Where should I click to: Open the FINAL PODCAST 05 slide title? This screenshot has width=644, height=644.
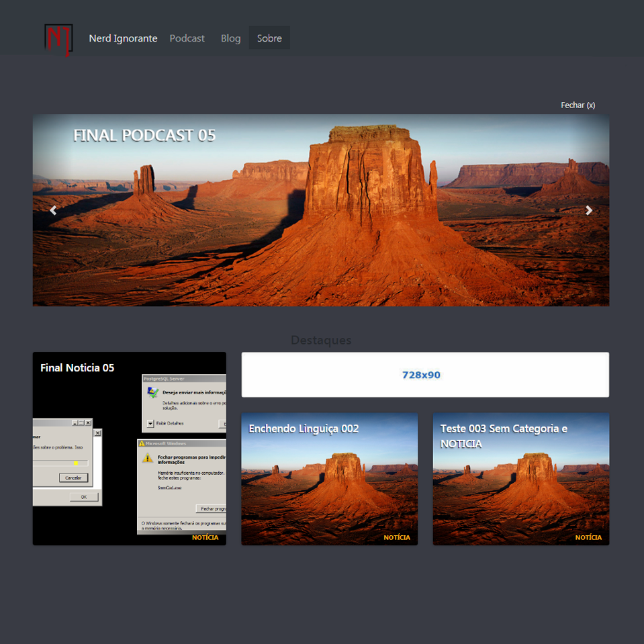coord(144,136)
